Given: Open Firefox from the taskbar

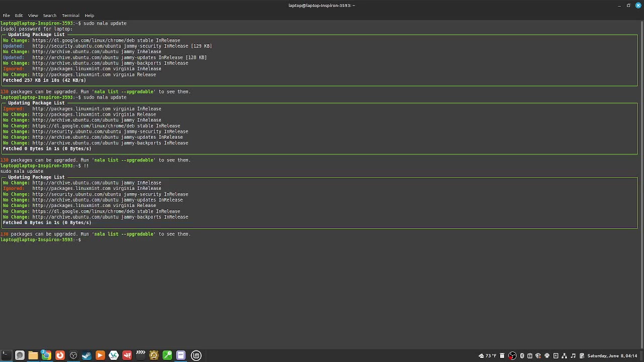Looking at the screenshot, I should [x=60, y=355].
